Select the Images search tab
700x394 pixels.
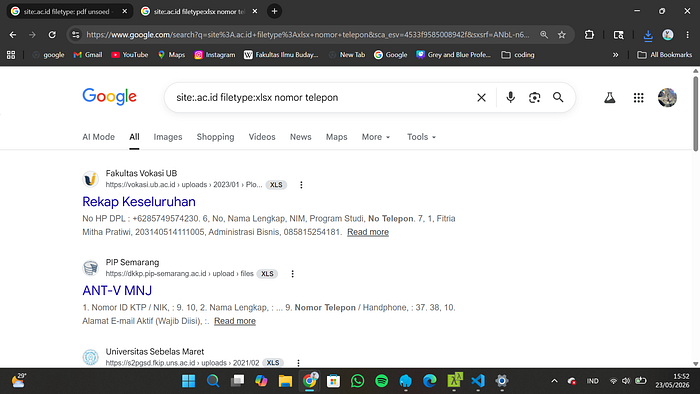[168, 137]
